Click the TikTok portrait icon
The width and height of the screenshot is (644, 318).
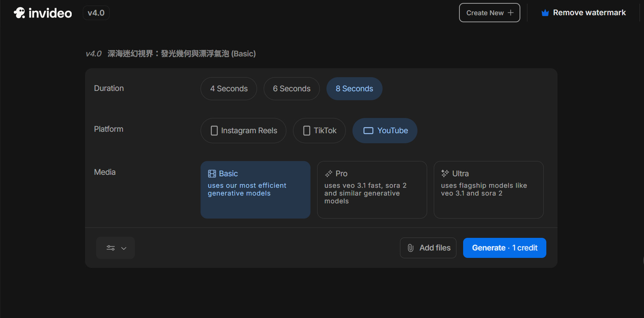[x=307, y=131]
